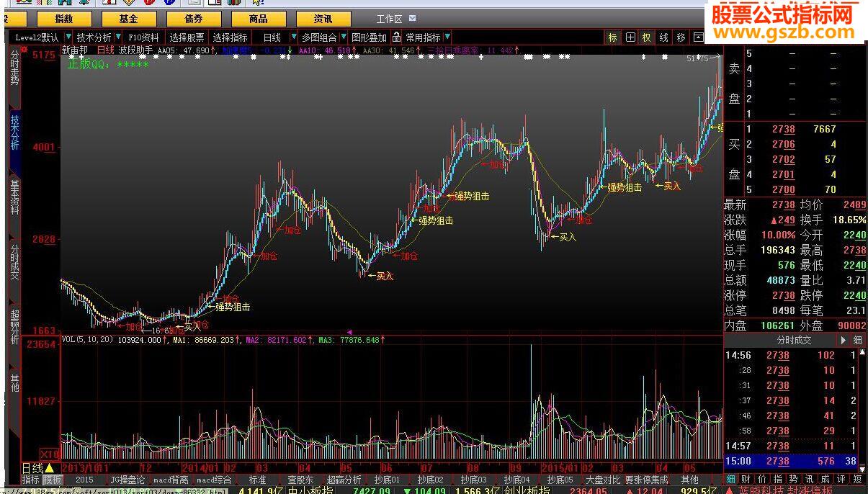Click the grid window layout icon beside 标
868x494 pixels.
pos(630,37)
